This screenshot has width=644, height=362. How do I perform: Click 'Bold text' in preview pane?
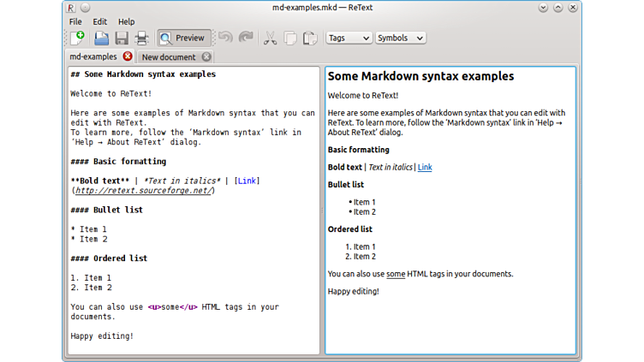coord(344,167)
